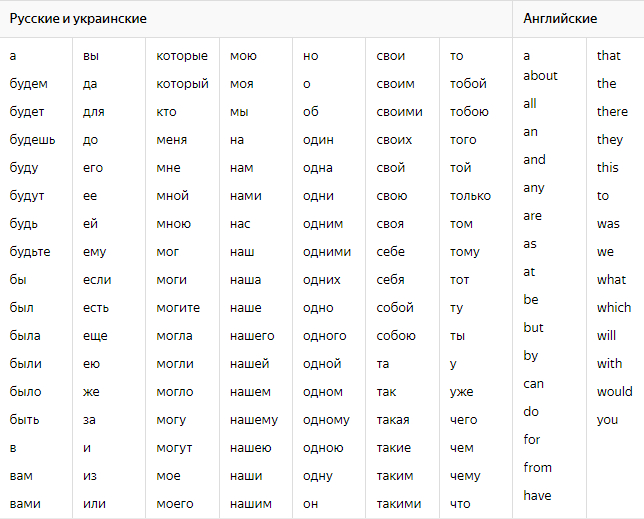This screenshot has height=519, width=644.
Task: Click the "Английские" column header
Action: click(x=560, y=19)
